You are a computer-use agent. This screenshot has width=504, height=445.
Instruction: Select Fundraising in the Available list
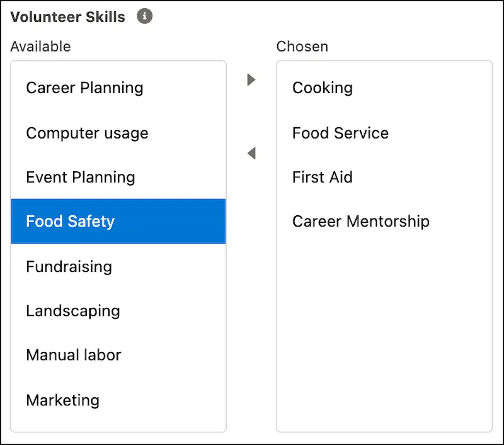[x=118, y=266]
